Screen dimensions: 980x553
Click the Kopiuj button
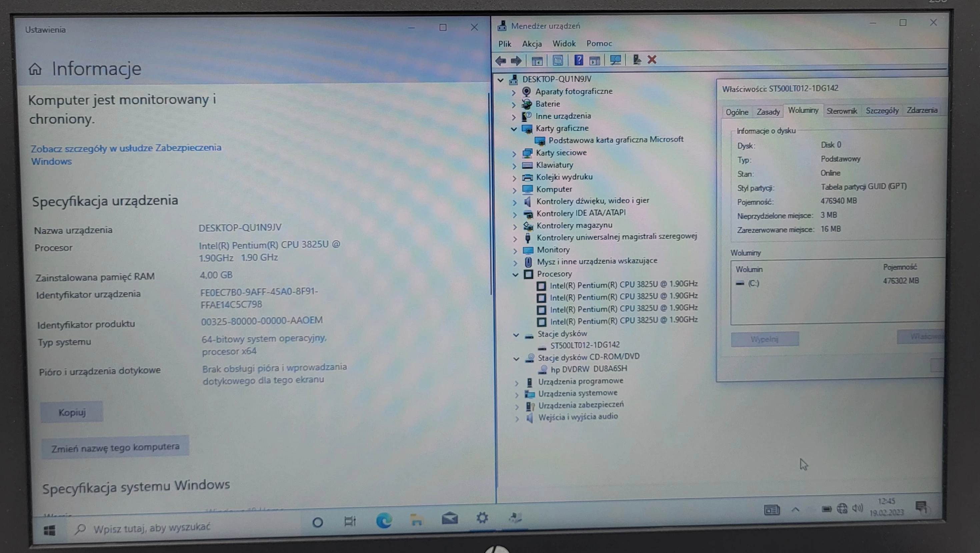[72, 412]
